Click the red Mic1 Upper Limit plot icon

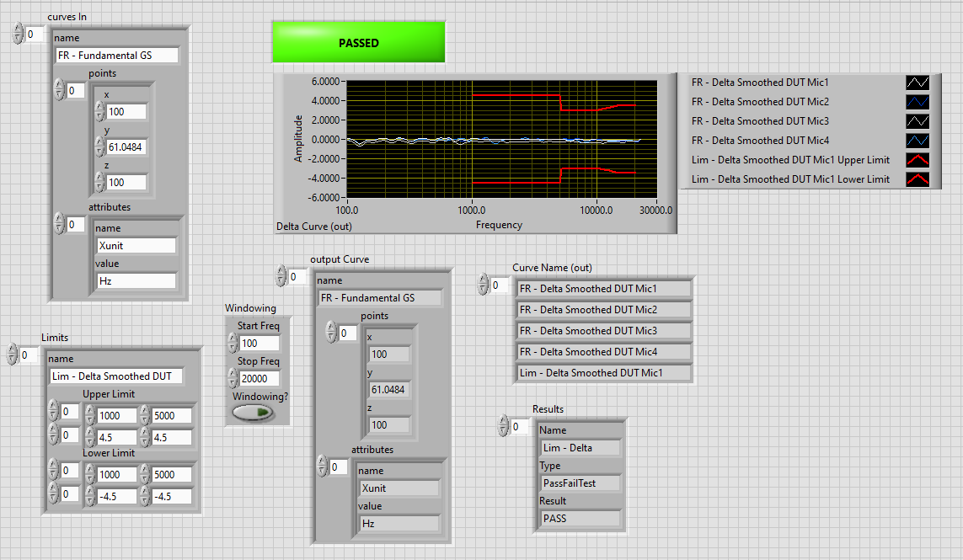click(x=917, y=160)
